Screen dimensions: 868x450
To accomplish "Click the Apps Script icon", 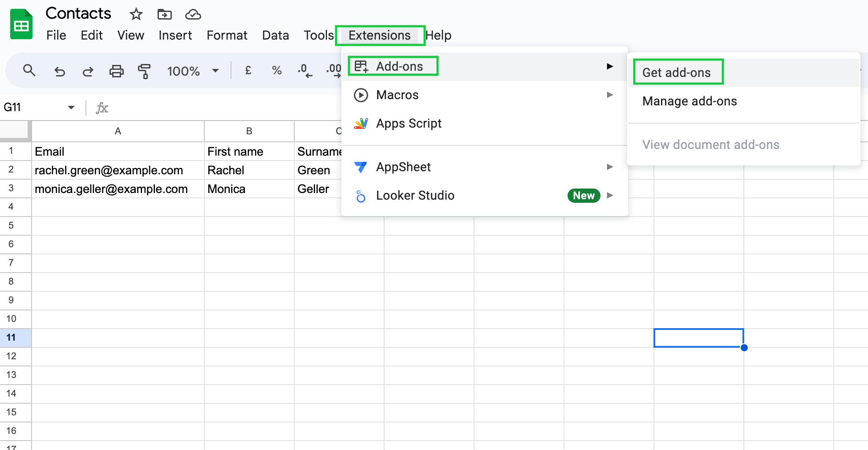I will [x=361, y=123].
